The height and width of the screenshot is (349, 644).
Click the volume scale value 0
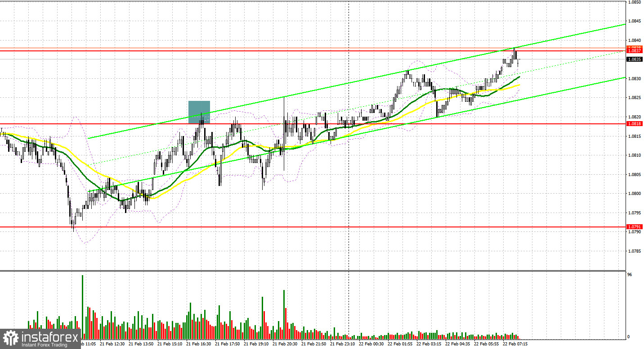point(629,337)
